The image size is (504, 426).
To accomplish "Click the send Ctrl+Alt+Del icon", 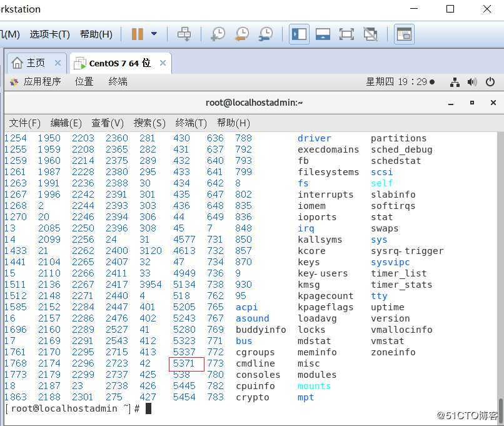I will pos(184,34).
